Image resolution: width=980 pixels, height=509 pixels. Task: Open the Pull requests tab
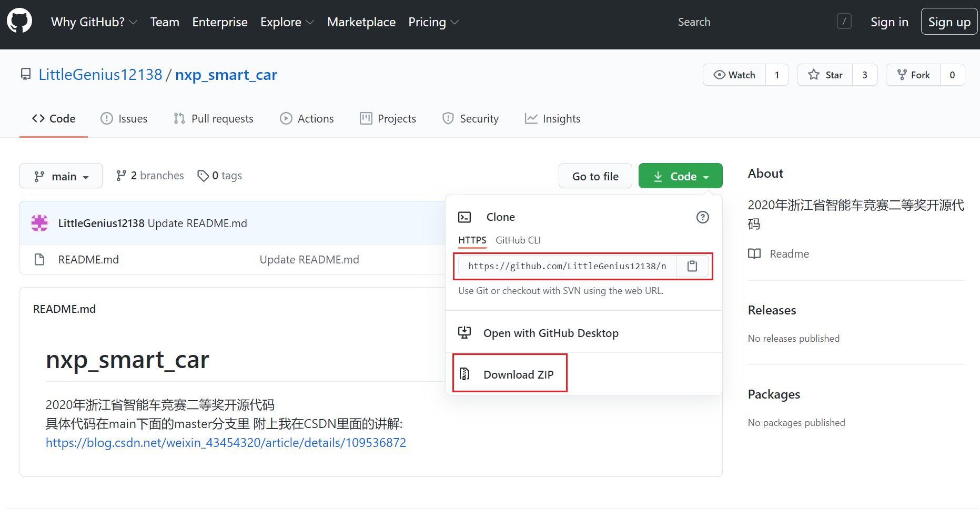pyautogui.click(x=214, y=118)
